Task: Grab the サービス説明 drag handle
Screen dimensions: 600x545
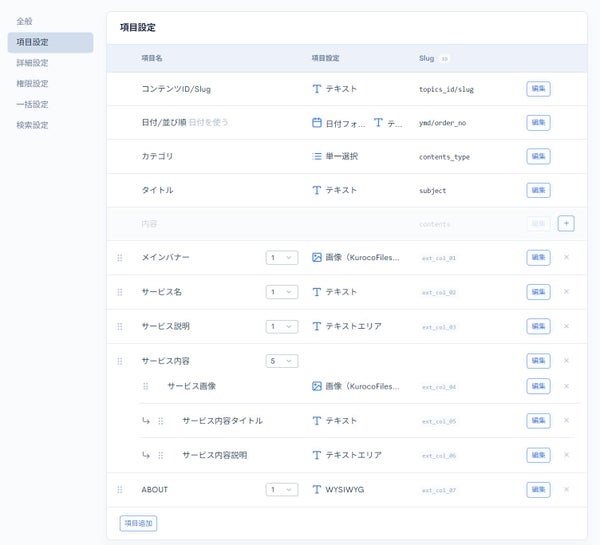Action: tap(120, 326)
